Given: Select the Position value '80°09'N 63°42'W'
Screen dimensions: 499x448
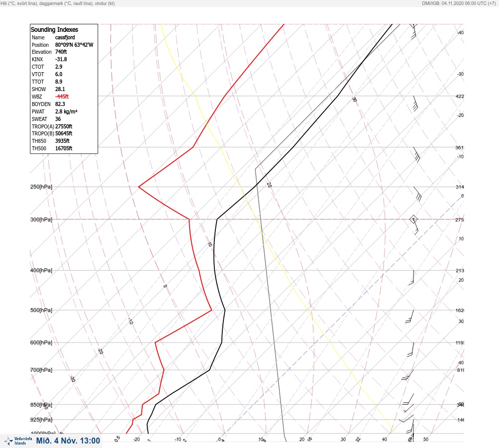Looking at the screenshot, I should pyautogui.click(x=74, y=45).
